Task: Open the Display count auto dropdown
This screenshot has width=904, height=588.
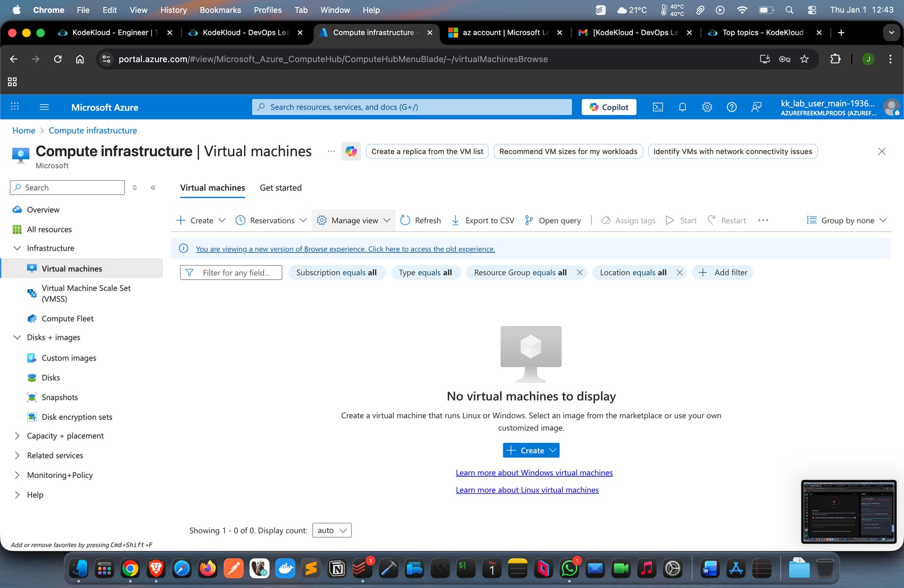Action: tap(332, 530)
